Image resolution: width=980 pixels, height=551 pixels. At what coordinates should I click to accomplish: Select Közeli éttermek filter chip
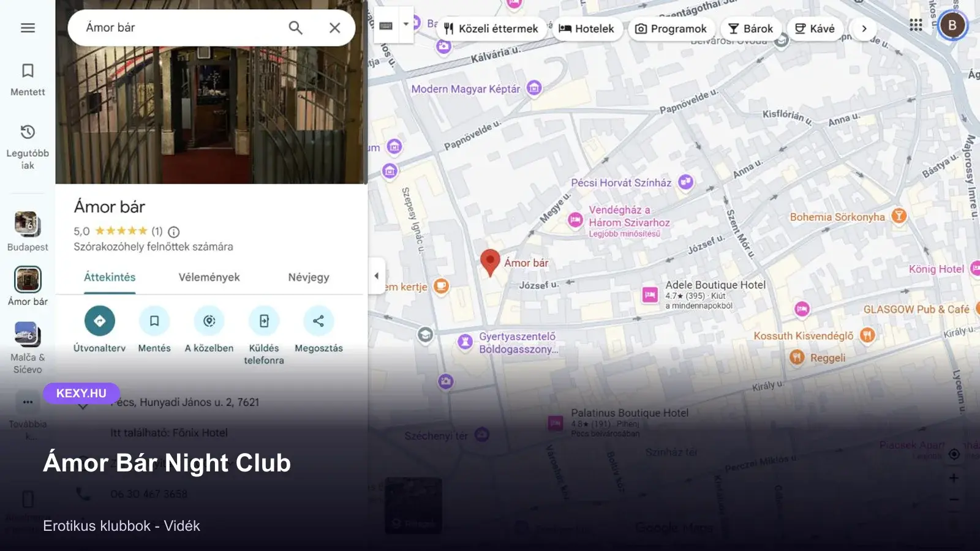[491, 29]
